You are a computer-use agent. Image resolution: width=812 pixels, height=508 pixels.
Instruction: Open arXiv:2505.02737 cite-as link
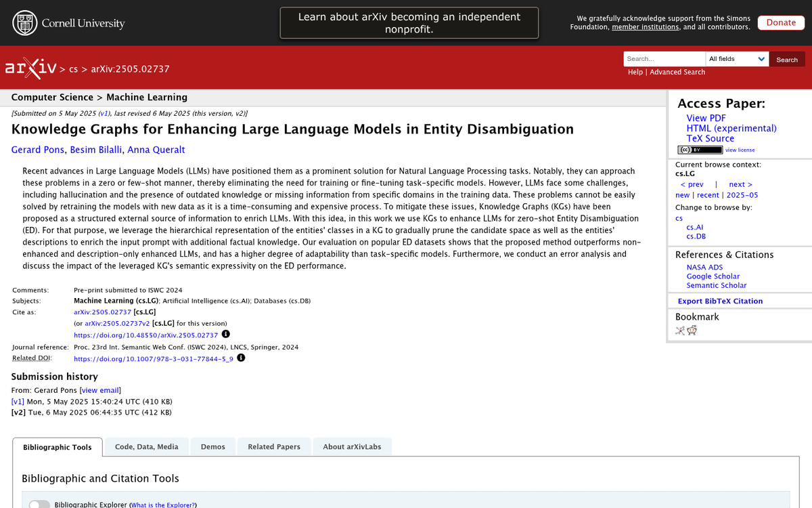(102, 312)
